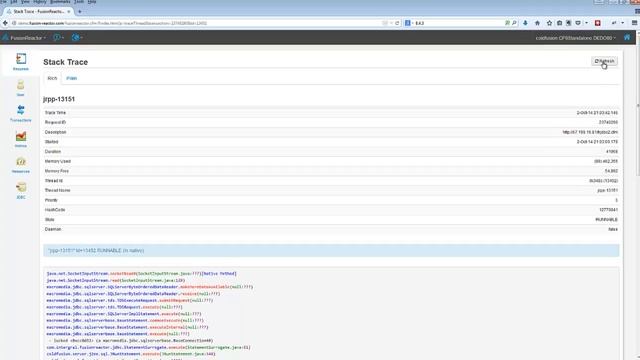This screenshot has height=360, width=640.
Task: Bookmark this page with star icon
Action: [549, 23]
